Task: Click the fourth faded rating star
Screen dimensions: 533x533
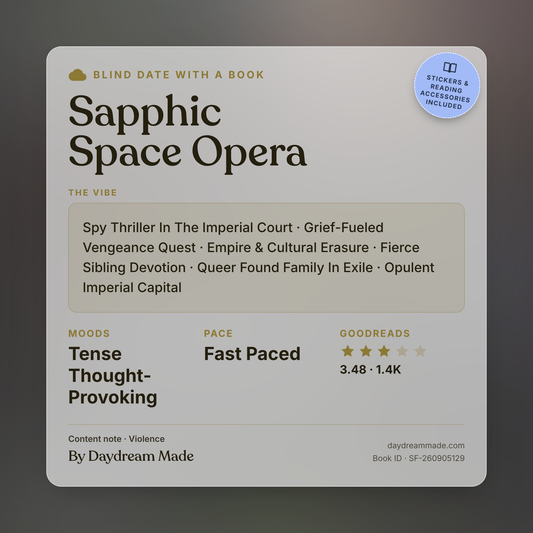Action: coord(402,351)
